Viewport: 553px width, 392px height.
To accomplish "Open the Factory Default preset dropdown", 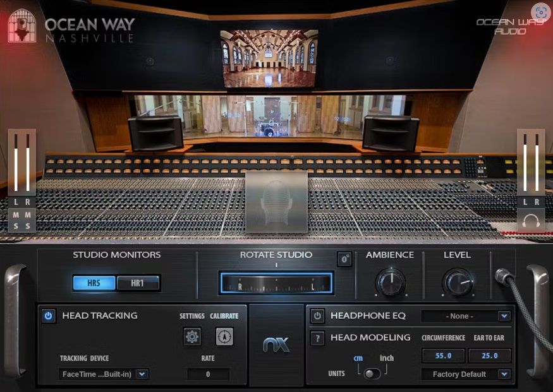I will tap(466, 374).
